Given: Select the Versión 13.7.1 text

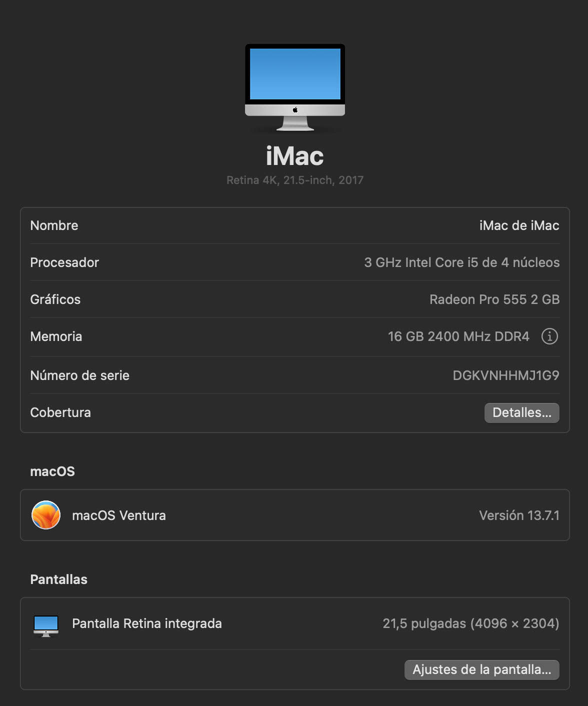Looking at the screenshot, I should tap(519, 515).
